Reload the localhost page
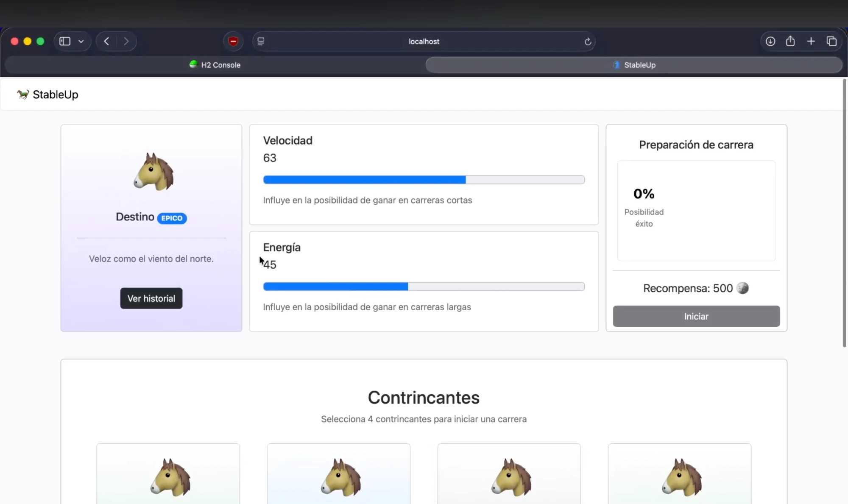848x504 pixels. click(588, 42)
